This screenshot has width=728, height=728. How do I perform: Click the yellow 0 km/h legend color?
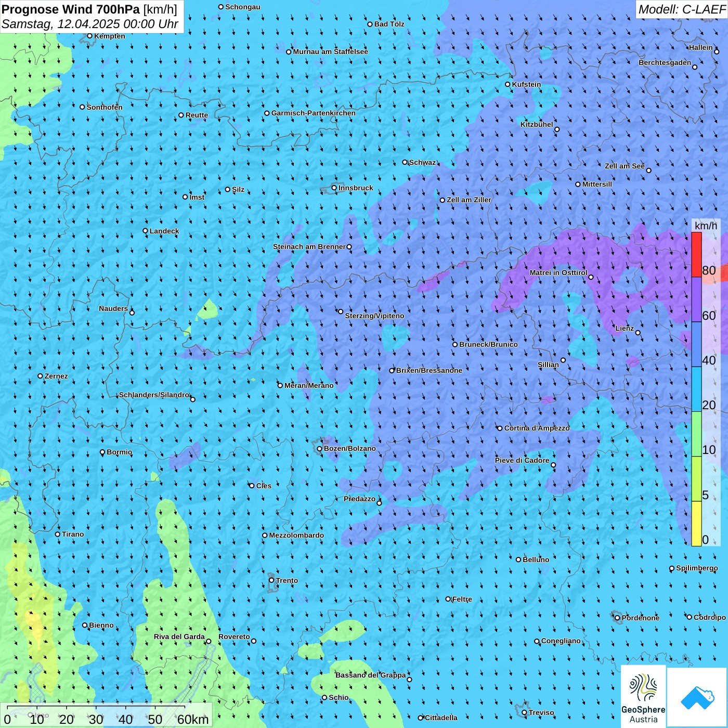tap(696, 524)
